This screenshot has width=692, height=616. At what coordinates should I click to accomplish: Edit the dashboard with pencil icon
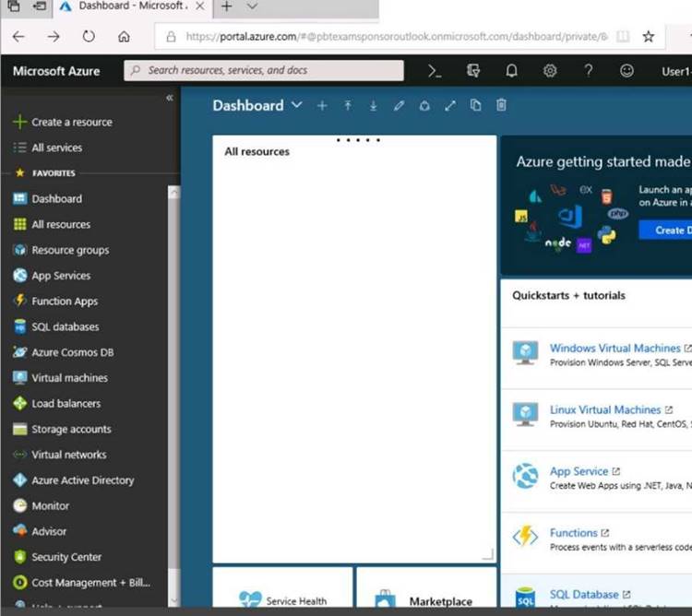tap(399, 106)
